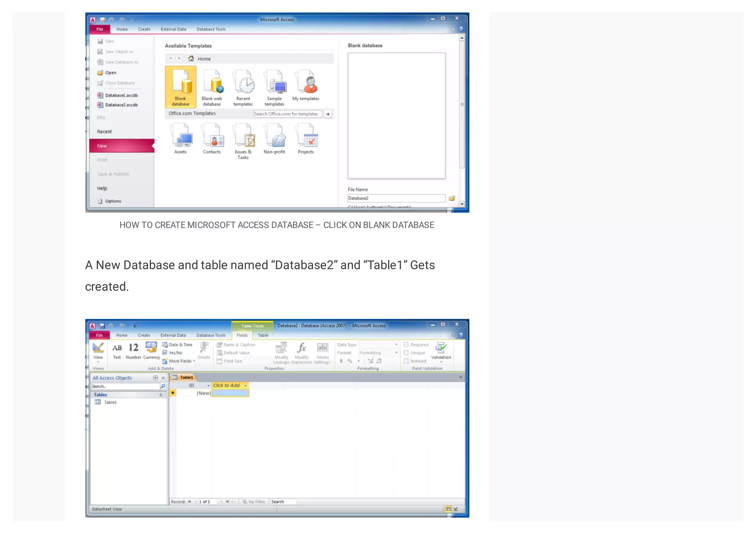Open Create tab in the upper Access window

(144, 29)
